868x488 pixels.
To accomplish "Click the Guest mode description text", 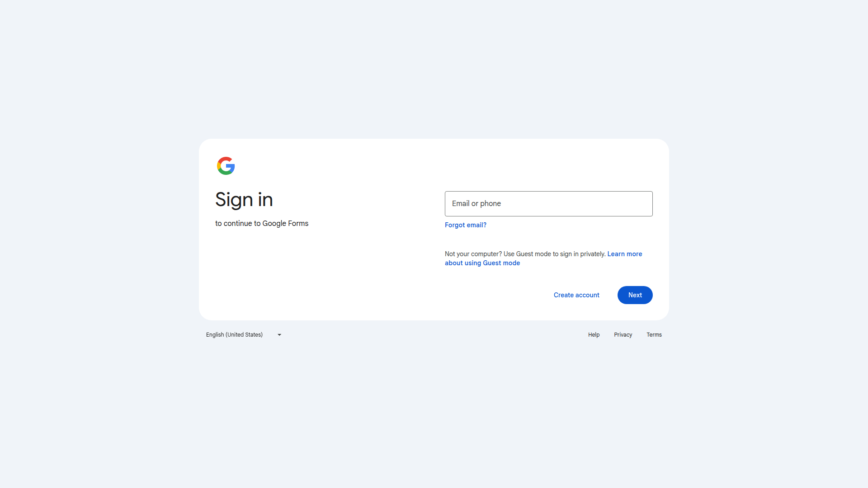I will click(x=524, y=253).
